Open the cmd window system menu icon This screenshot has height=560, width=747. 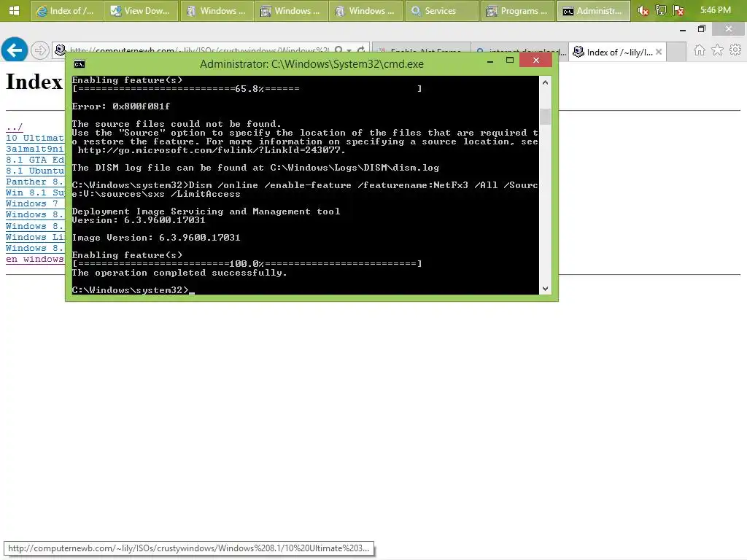coord(80,64)
